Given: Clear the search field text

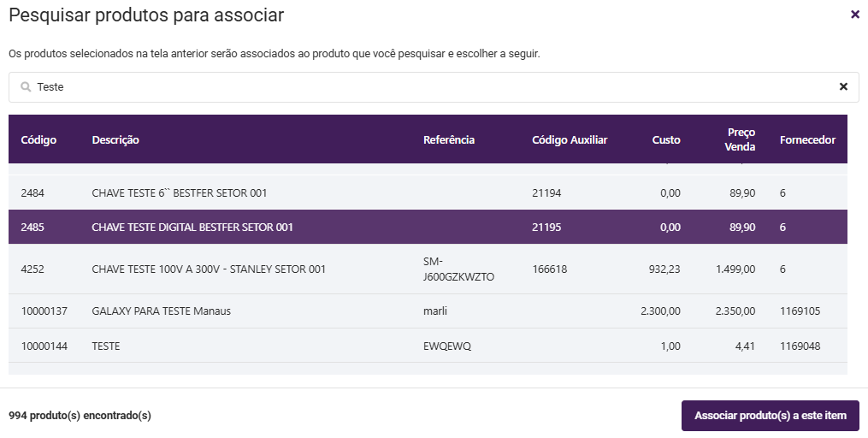Looking at the screenshot, I should pyautogui.click(x=843, y=86).
